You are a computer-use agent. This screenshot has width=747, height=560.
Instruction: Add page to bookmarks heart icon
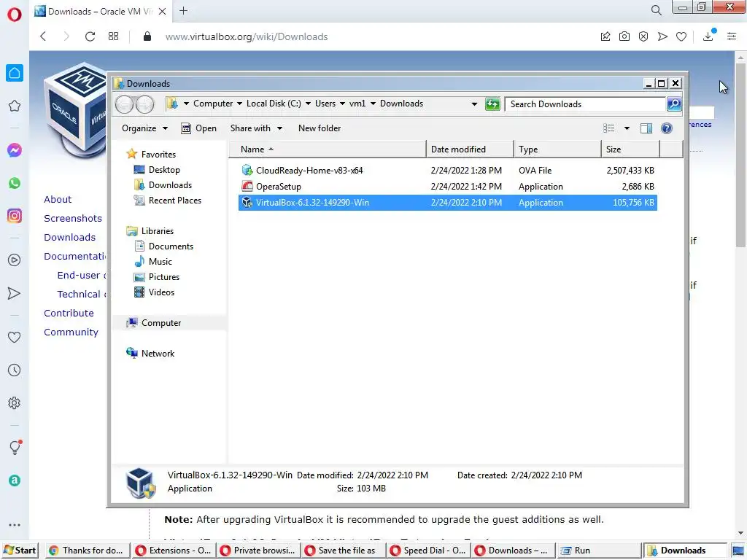[x=681, y=36]
